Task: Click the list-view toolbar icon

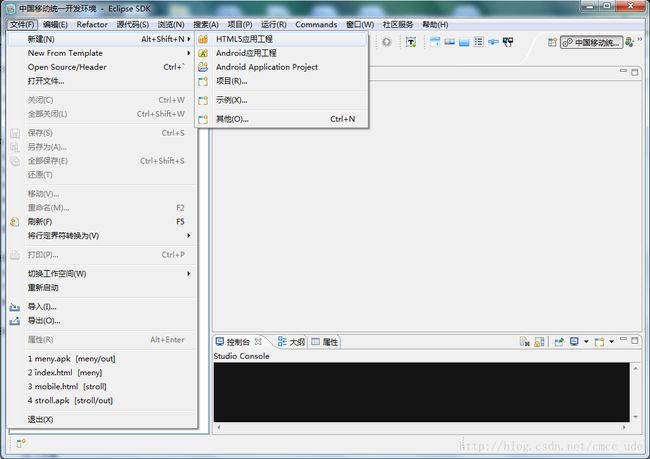Action: pyautogui.click(x=479, y=42)
